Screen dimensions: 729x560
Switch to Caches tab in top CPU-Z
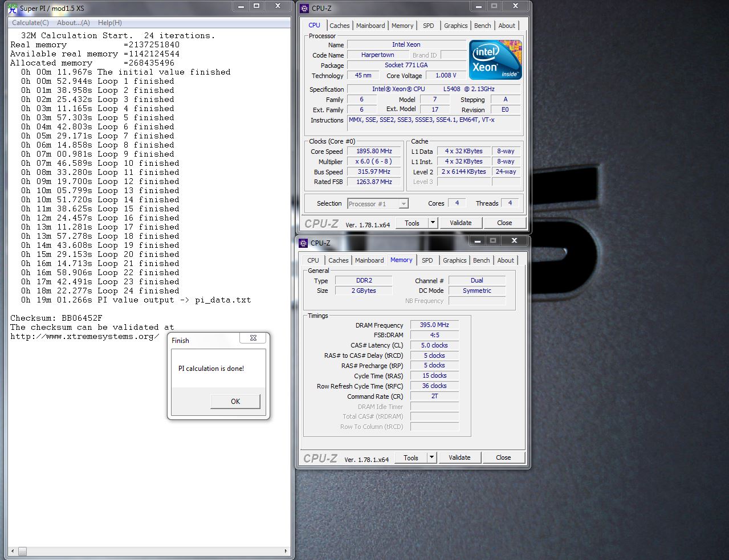340,26
